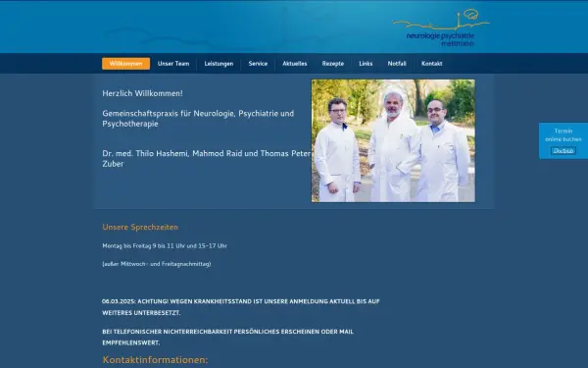This screenshot has height=368, width=588.
Task: Click the Doctolib booking button
Action: (x=563, y=150)
